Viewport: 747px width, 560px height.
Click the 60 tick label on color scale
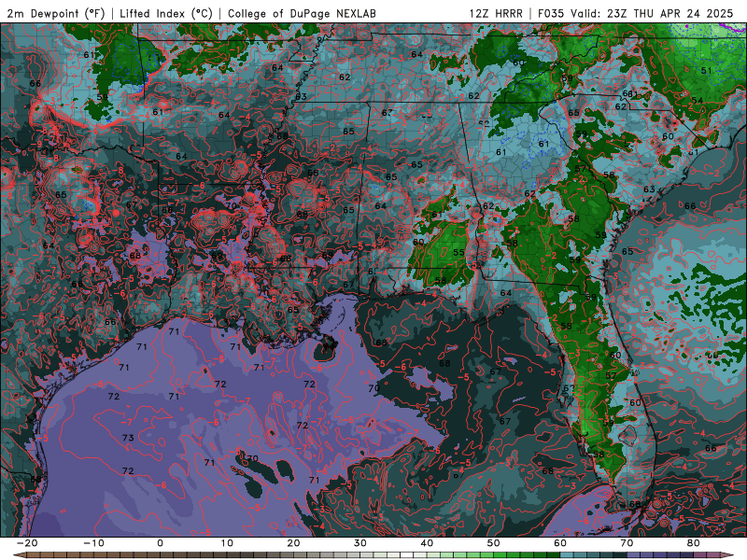(560, 543)
